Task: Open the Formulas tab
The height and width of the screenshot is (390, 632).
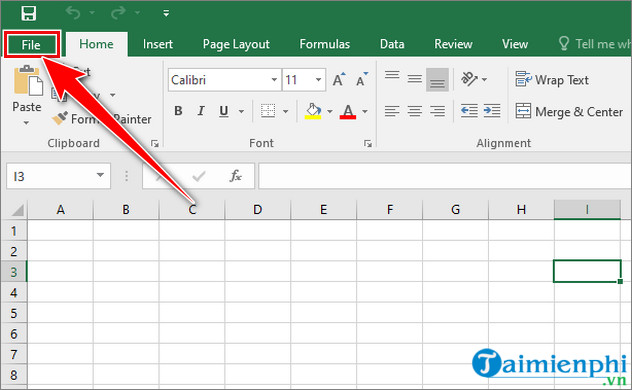Action: [x=324, y=44]
